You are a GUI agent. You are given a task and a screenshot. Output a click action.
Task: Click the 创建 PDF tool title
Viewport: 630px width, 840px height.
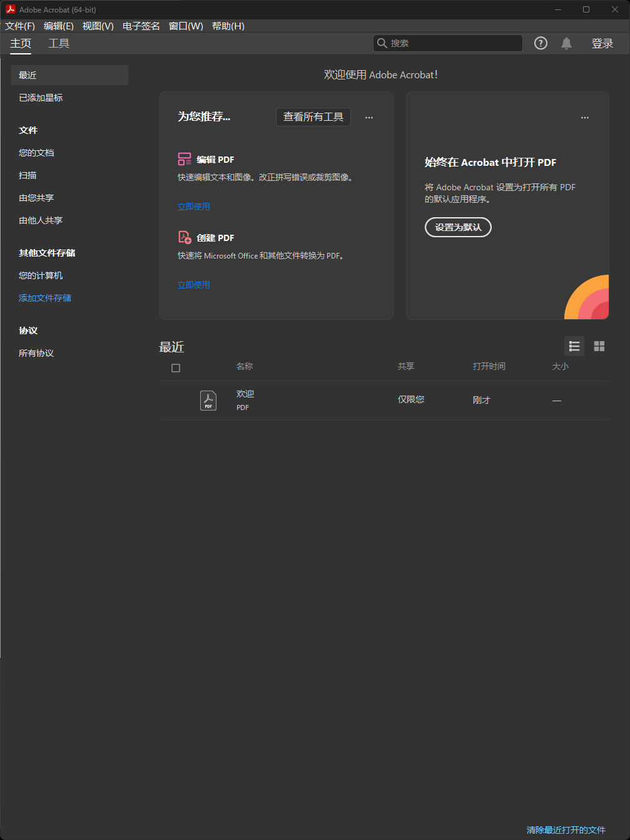coord(215,238)
